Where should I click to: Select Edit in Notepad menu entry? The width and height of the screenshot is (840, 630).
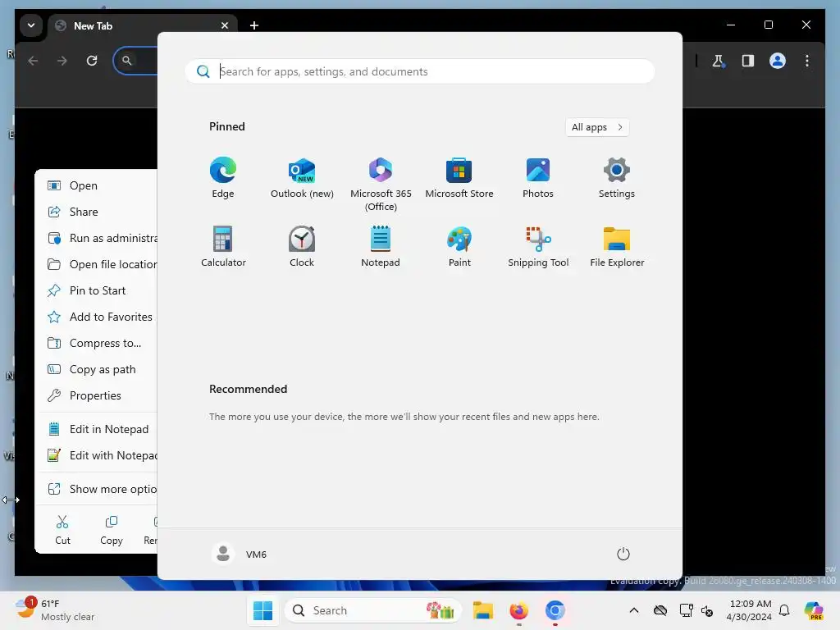tap(97, 429)
